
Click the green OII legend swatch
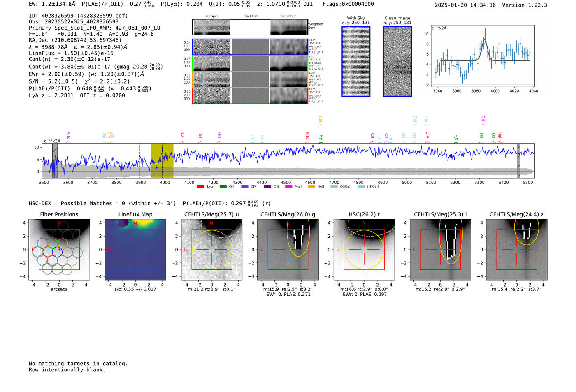[223, 187]
